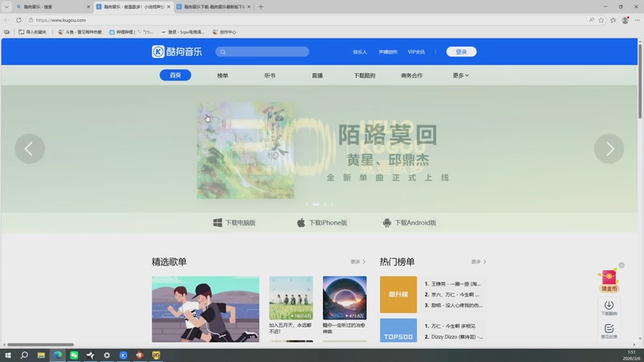Viewport: 644px width, 362px height.
Task: Click the Kugou Music logo
Action: pos(176,51)
